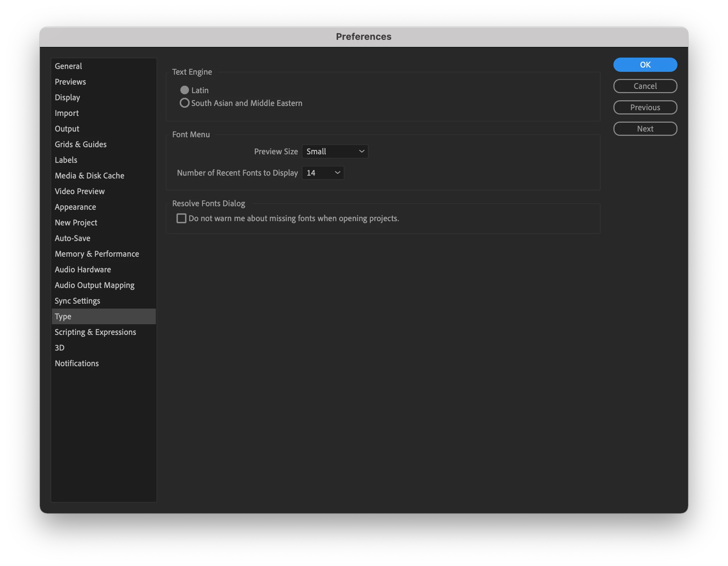This screenshot has height=566, width=728.
Task: Go to Next preferences page
Action: pyautogui.click(x=645, y=129)
